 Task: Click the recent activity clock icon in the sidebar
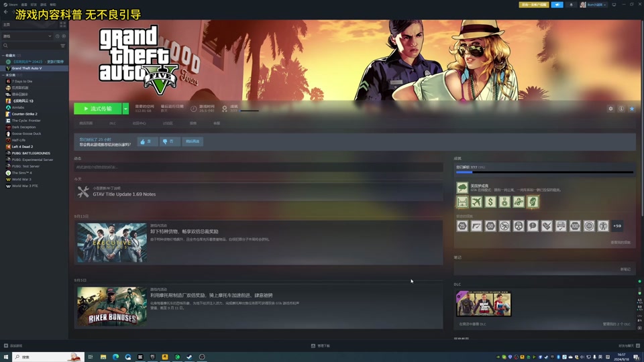pos(58,36)
